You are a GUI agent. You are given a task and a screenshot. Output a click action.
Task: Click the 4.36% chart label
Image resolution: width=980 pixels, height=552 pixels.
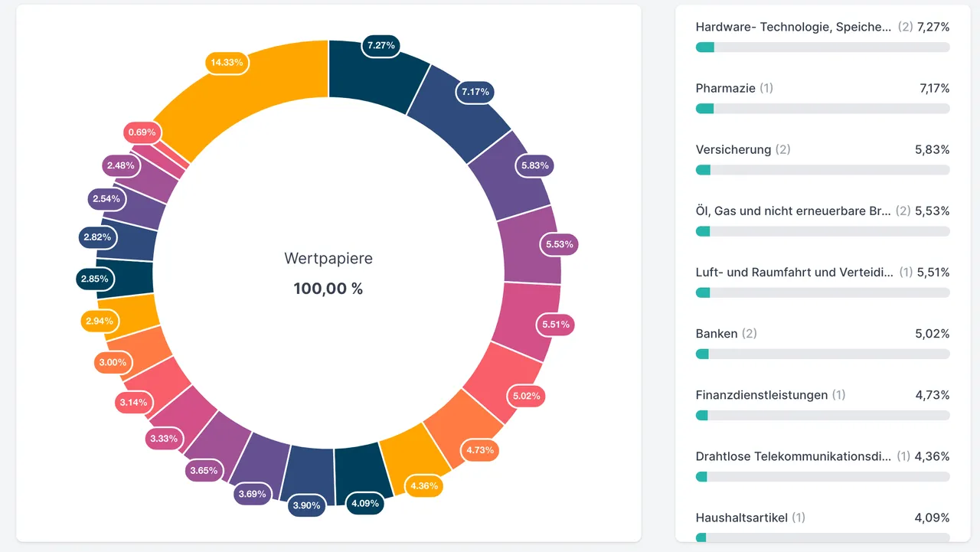(424, 486)
